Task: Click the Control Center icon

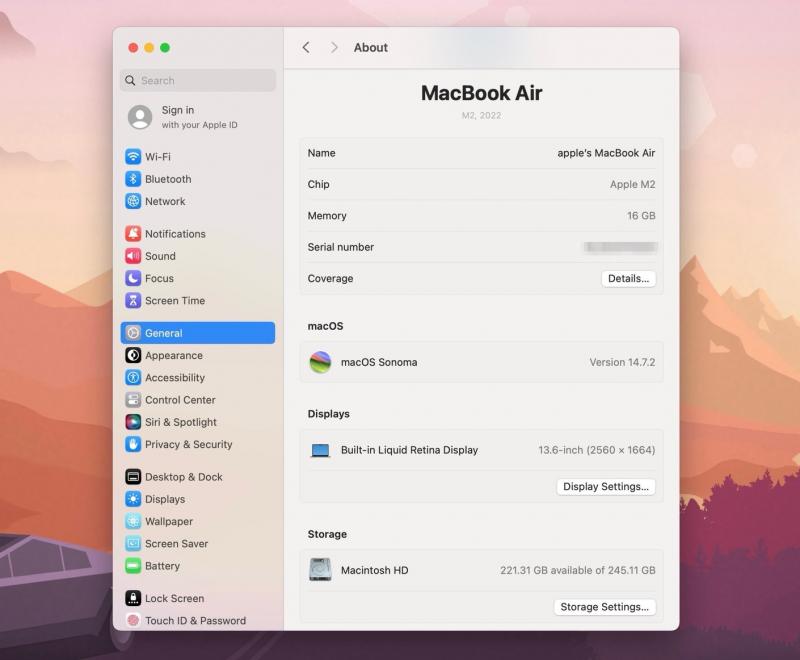Action: (x=133, y=400)
